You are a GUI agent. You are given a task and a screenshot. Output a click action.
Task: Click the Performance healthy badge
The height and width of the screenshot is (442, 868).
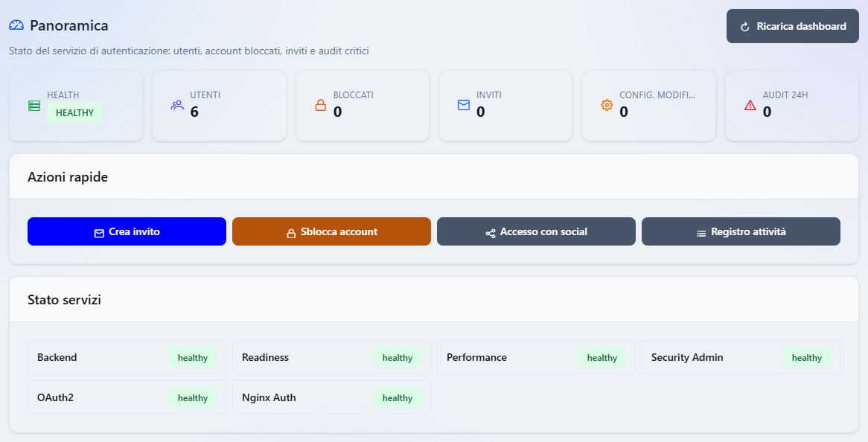click(601, 358)
